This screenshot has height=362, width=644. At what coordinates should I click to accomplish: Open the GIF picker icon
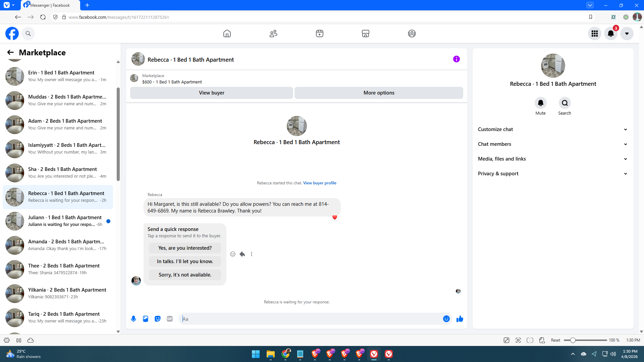click(x=170, y=319)
